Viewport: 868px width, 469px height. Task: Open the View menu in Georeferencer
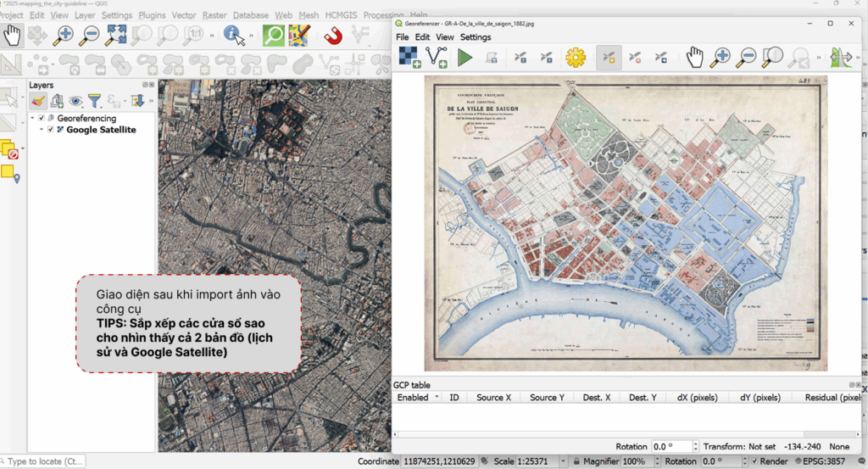pos(444,37)
